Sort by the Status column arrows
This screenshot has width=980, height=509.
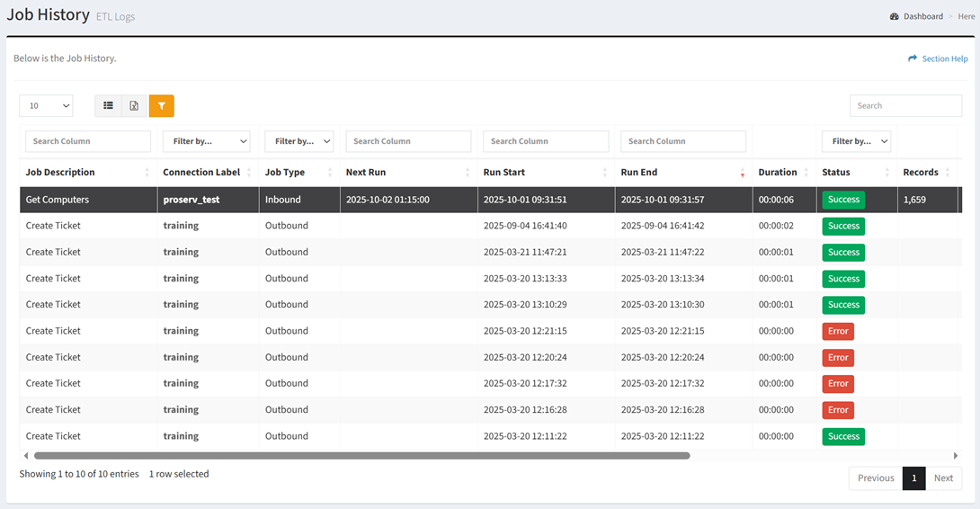pos(887,173)
